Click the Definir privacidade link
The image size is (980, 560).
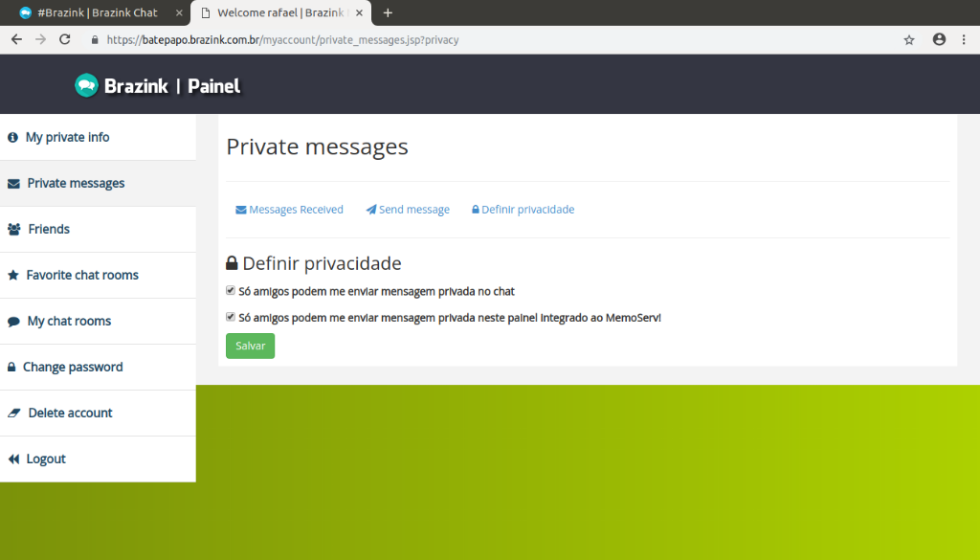coord(523,210)
